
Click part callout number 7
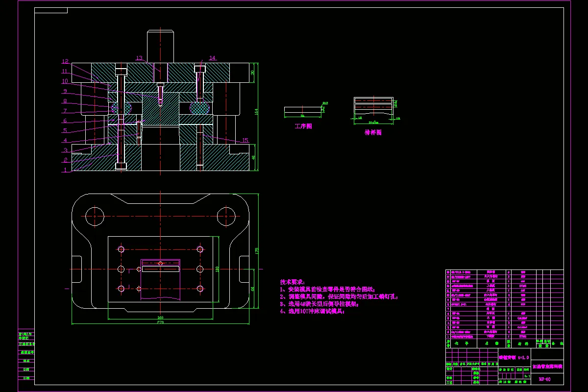65,111
